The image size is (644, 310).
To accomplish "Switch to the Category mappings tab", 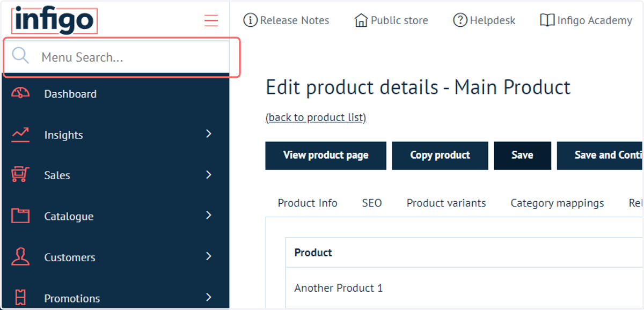I will click(x=557, y=203).
